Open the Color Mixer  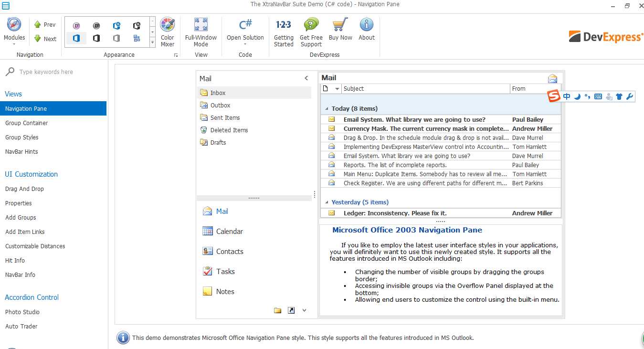168,32
